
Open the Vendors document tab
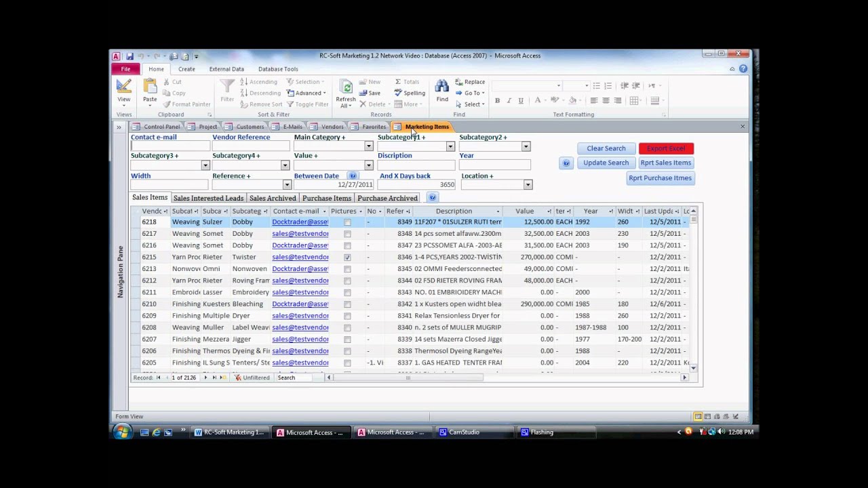point(328,127)
